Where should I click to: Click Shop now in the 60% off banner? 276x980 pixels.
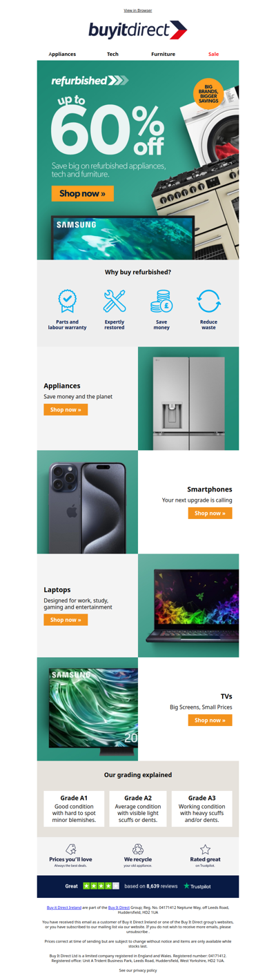(82, 194)
